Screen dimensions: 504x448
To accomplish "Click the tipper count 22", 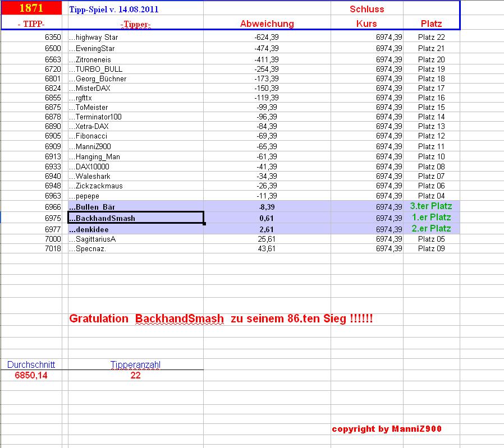I will [135, 376].
